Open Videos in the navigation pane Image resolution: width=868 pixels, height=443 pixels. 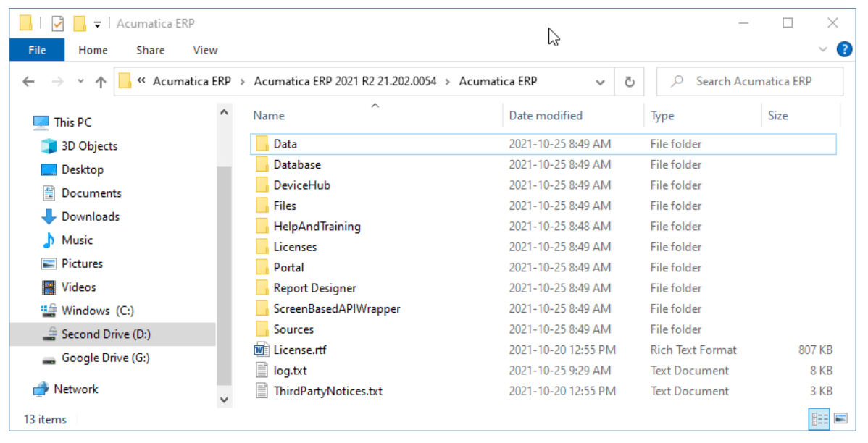78,287
